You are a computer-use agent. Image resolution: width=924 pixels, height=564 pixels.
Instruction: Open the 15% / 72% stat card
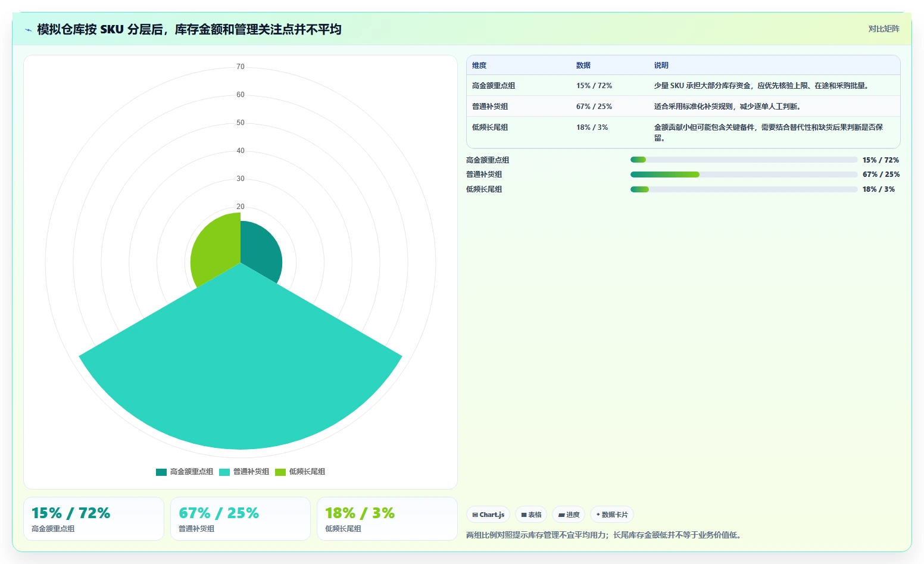point(93,519)
